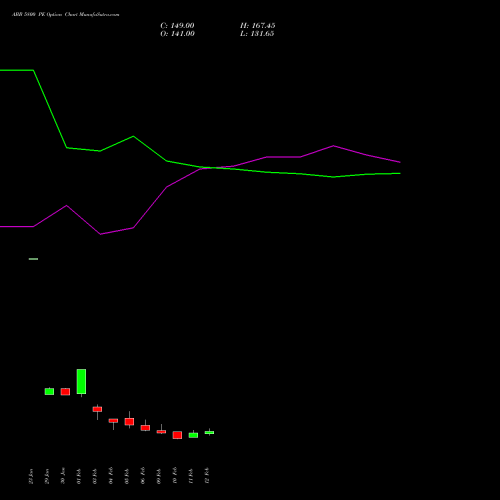
Task: Click the red candle for 06 Feb
Action: pos(145,428)
